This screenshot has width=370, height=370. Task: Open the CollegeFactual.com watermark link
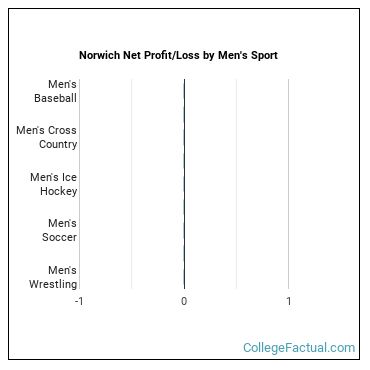(x=299, y=348)
